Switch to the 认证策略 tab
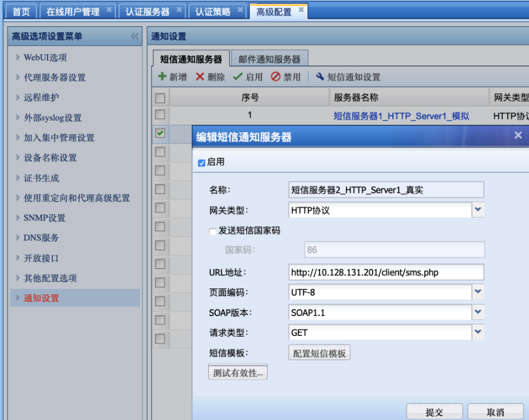 click(213, 11)
